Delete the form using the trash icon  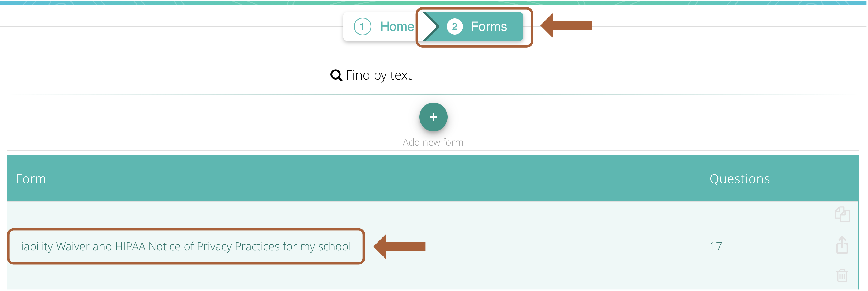coord(842,275)
